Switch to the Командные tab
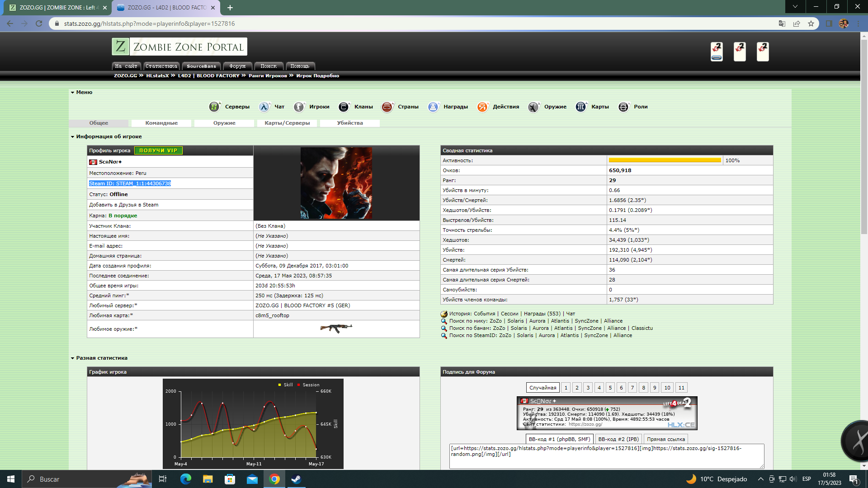 point(161,123)
